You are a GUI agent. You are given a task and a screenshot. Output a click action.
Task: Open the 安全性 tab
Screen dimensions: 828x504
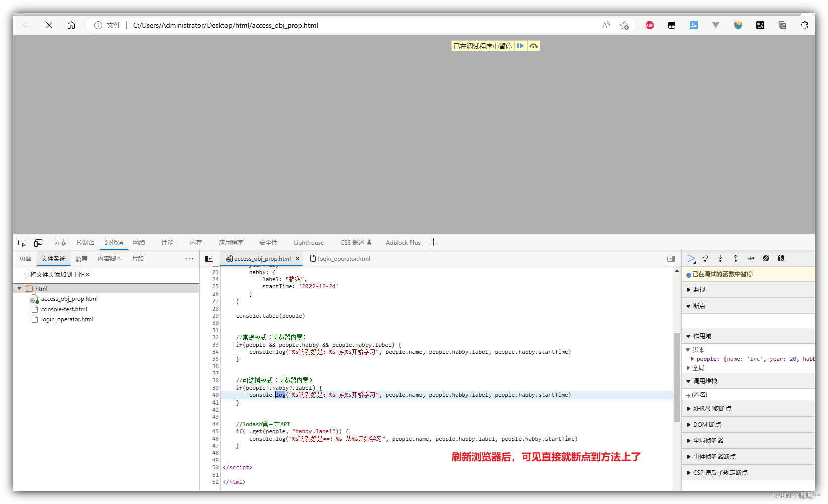pos(268,243)
